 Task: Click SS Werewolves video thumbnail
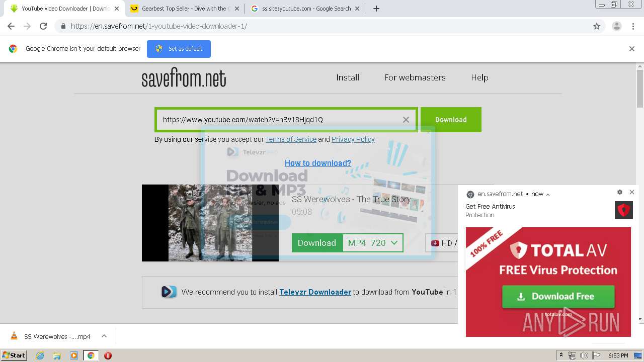tap(210, 223)
